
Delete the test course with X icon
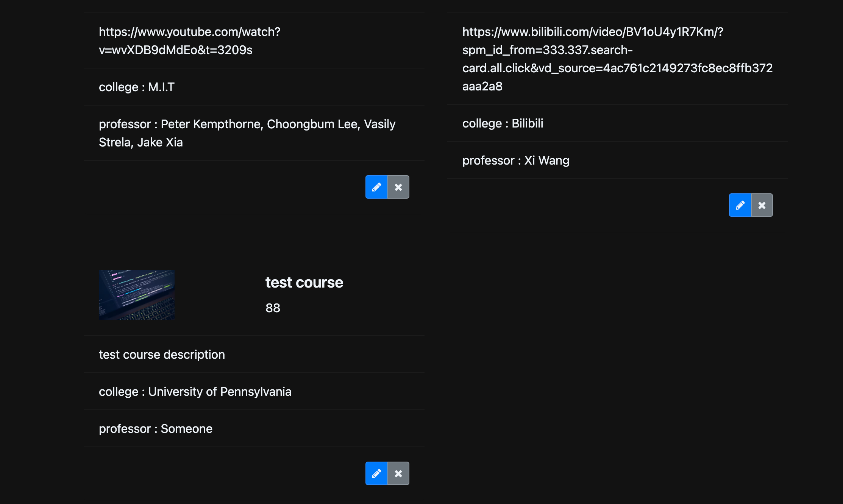(x=398, y=473)
